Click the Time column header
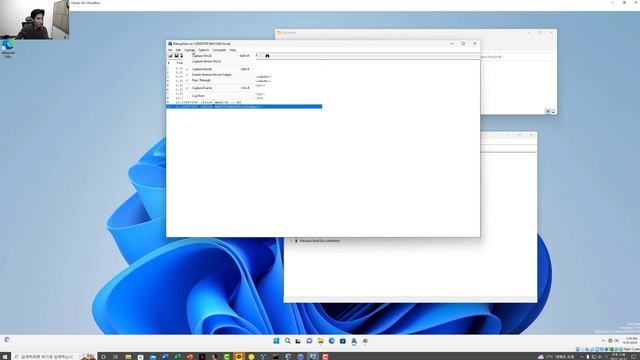Image resolution: width=640 pixels, height=360 pixels. coord(180,63)
